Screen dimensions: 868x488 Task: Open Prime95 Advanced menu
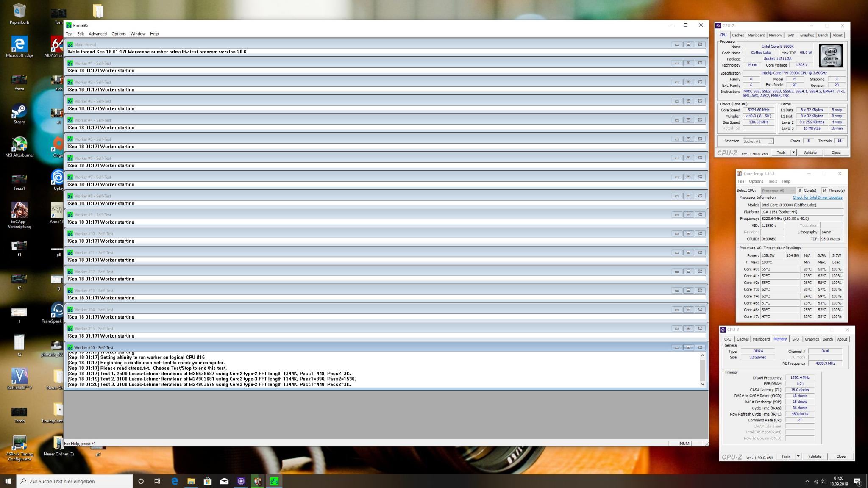[97, 34]
